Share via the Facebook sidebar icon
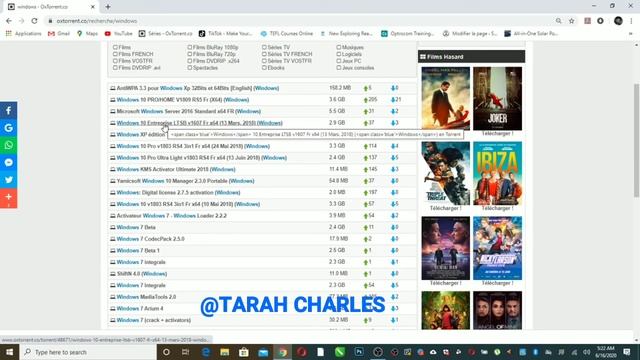This screenshot has height=360, width=640. [9, 111]
